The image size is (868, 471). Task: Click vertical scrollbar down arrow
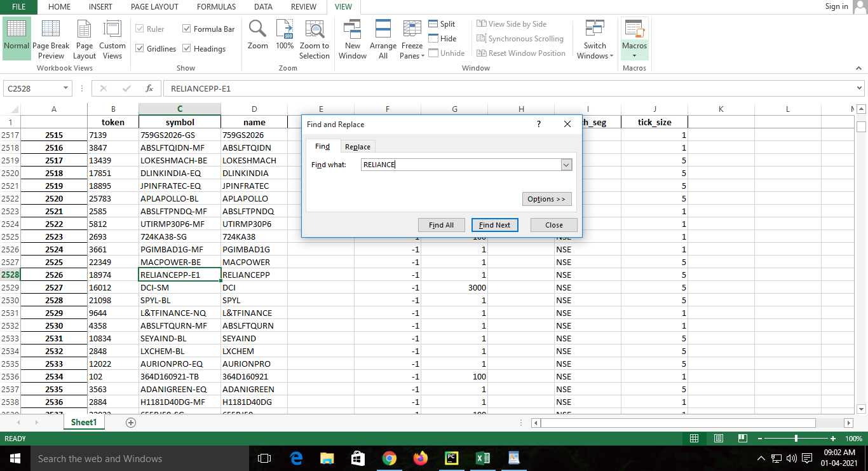point(862,409)
